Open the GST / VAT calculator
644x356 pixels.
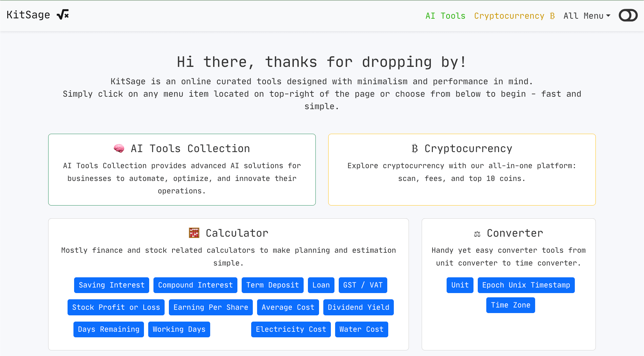point(363,285)
